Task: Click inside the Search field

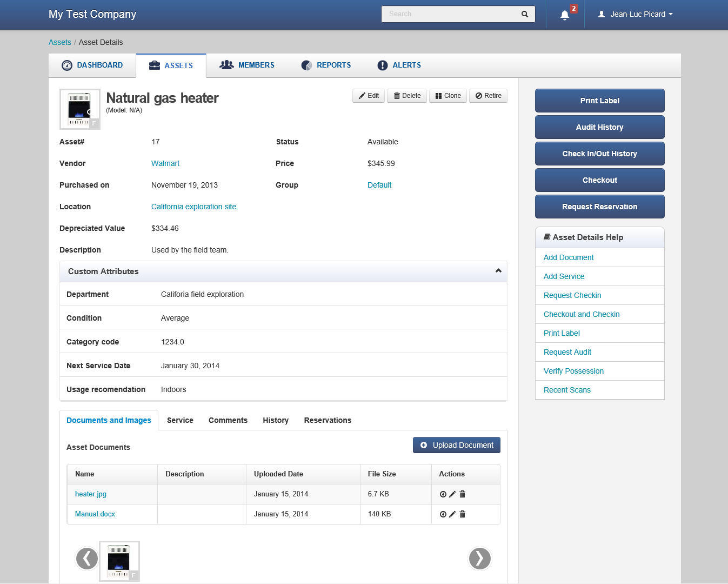Action: (454, 14)
